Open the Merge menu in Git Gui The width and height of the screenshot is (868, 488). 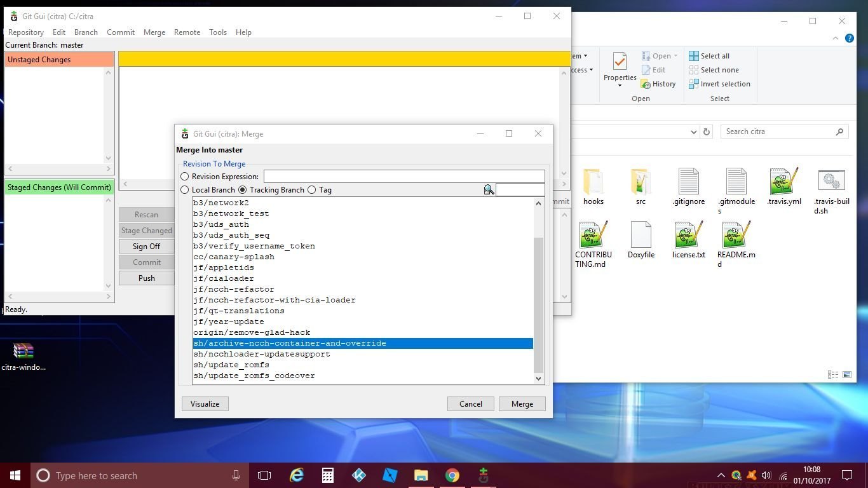(x=154, y=32)
